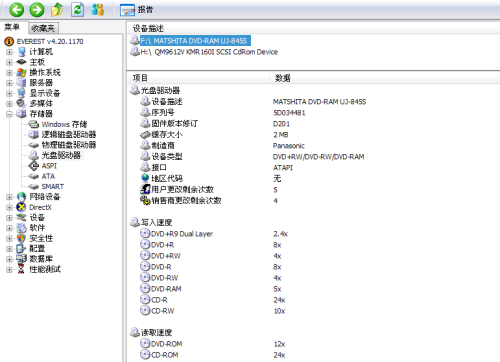
Task: Open the users icon in toolbar
Action: [x=98, y=10]
